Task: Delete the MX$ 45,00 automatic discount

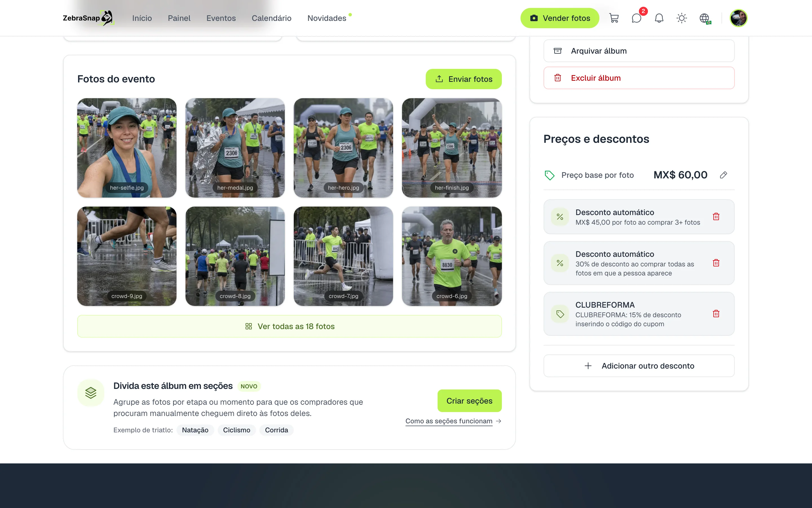Action: tap(716, 217)
